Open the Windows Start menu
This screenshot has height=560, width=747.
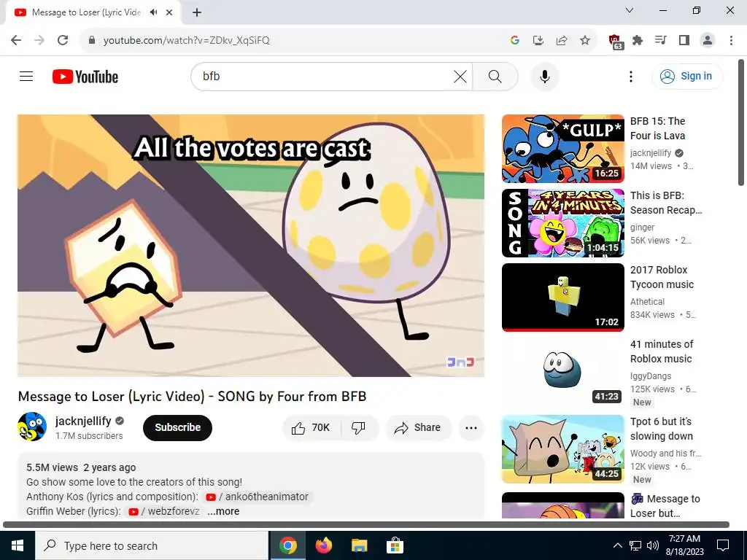(18, 545)
